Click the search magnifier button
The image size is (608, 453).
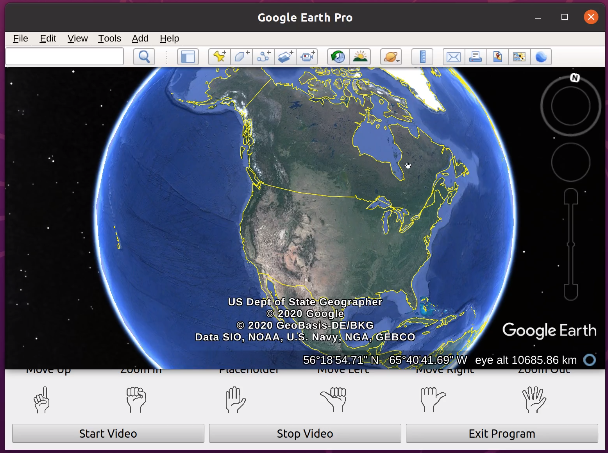tap(144, 57)
